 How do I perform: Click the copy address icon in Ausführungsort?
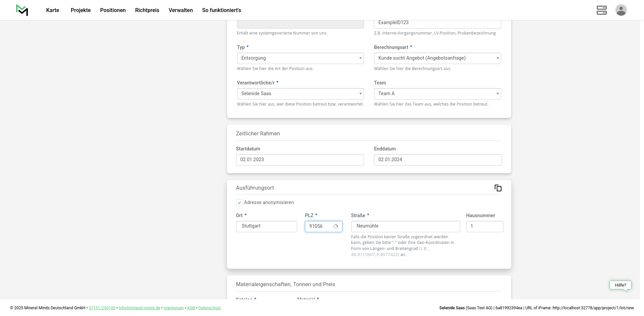498,188
